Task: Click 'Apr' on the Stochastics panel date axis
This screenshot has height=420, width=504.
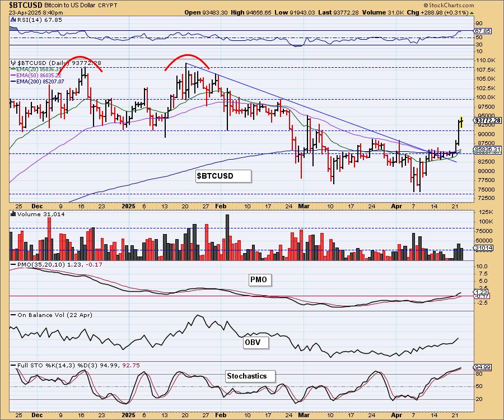Action: point(396,415)
